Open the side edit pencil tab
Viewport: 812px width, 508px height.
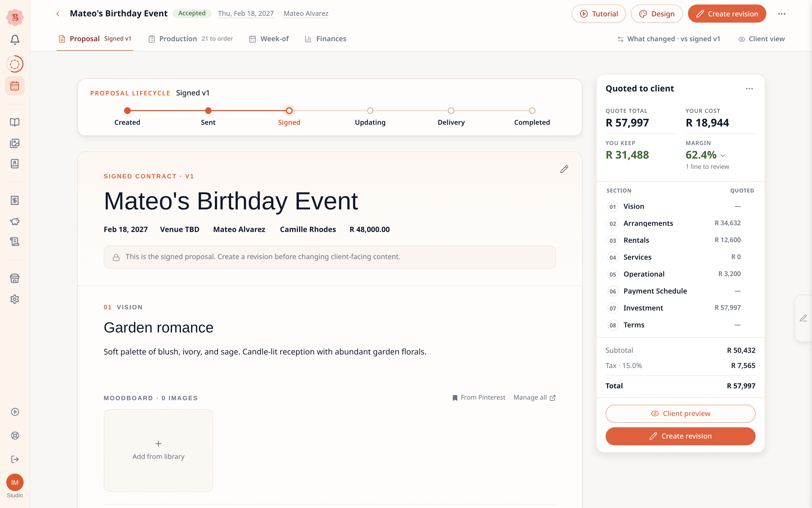click(x=803, y=318)
